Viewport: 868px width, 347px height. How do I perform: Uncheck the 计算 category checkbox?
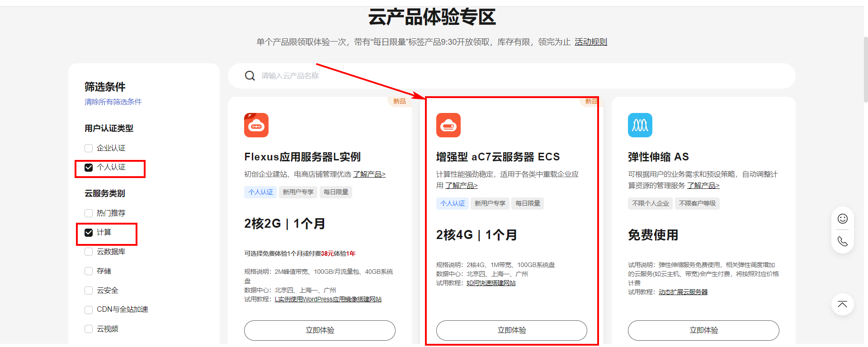pyautogui.click(x=89, y=233)
